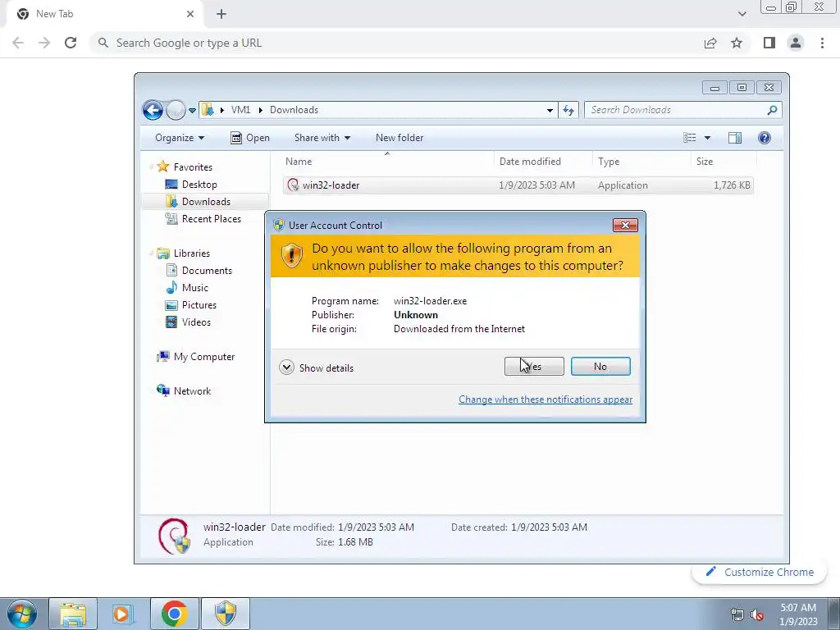Click the Search Downloads field

tap(683, 110)
